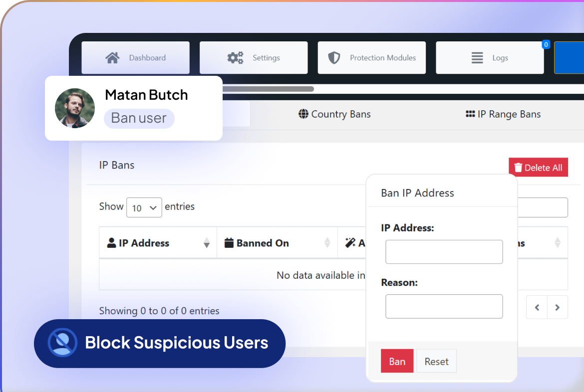Click the trash icon on Delete All
584x392 pixels.
[519, 168]
